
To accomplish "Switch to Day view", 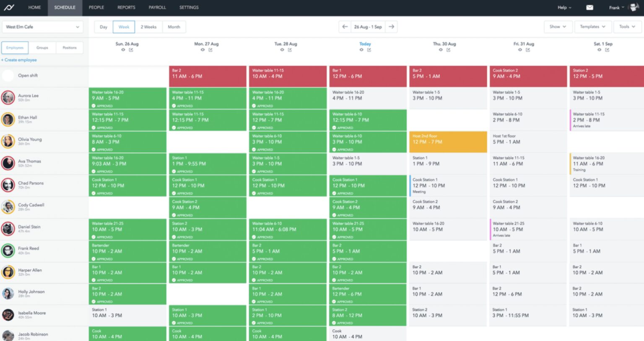I will (104, 27).
